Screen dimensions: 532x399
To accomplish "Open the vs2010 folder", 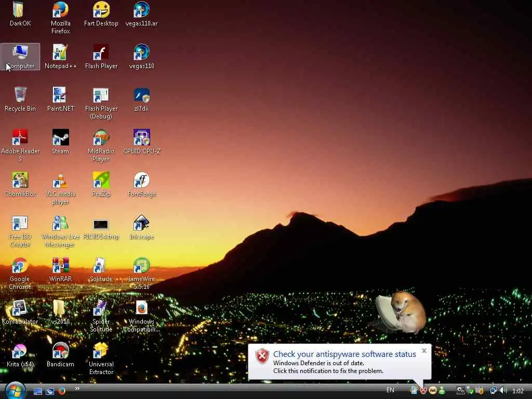I will [x=60, y=312].
